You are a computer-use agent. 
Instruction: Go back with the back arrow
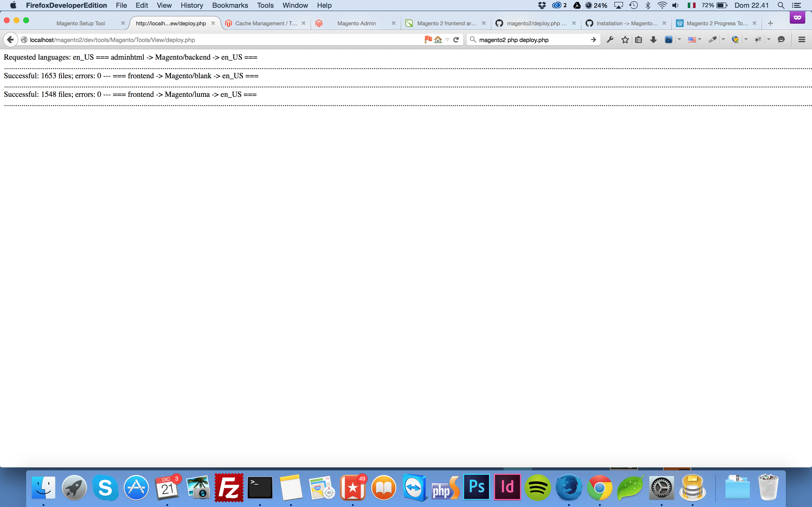pos(10,40)
